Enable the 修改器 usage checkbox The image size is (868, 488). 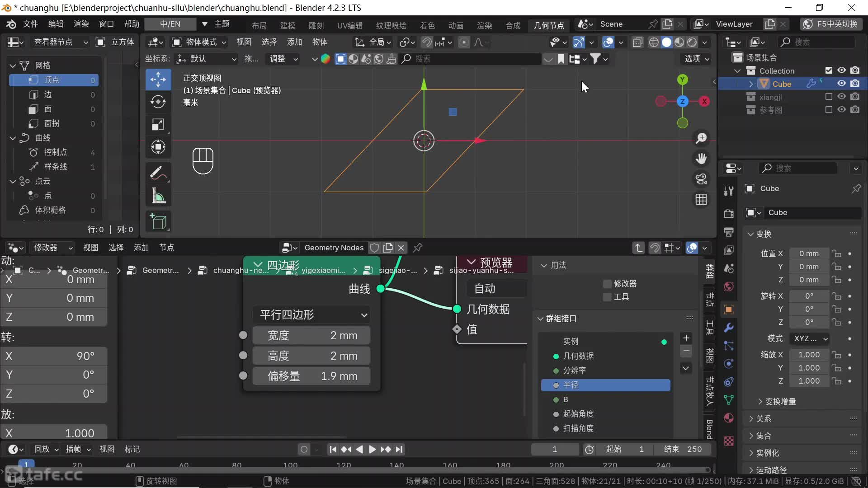(607, 284)
